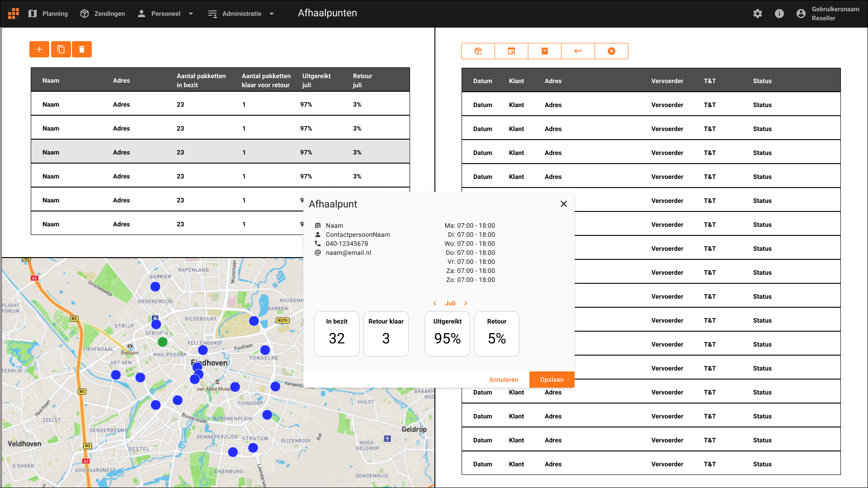Click the duplicate (copy) icon button

pos(61,49)
